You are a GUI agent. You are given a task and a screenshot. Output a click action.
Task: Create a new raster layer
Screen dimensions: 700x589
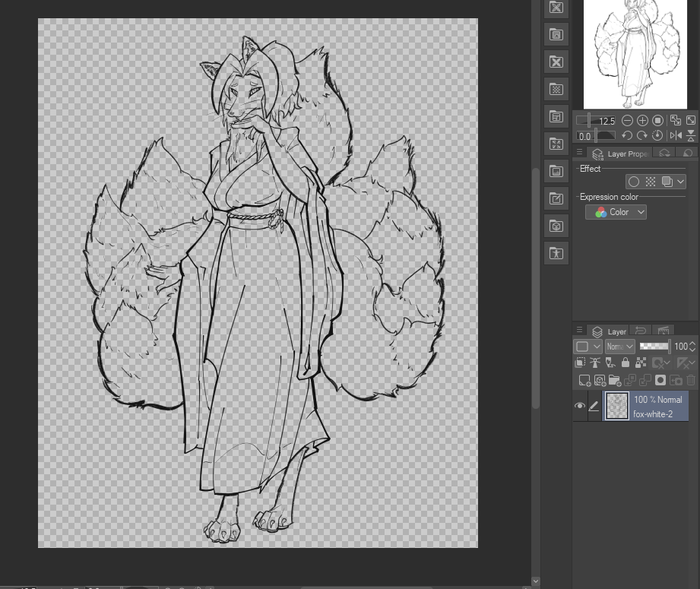point(584,380)
